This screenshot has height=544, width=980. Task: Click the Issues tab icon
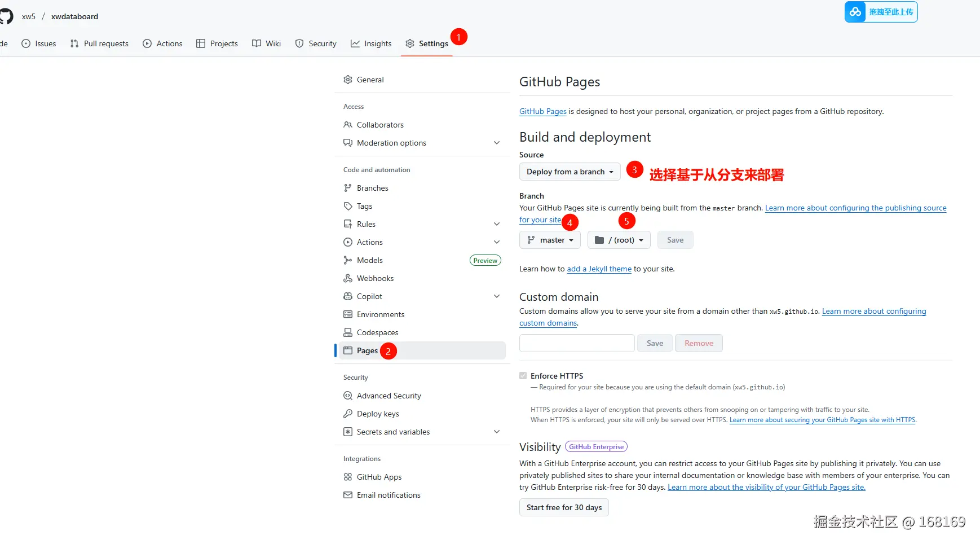26,43
